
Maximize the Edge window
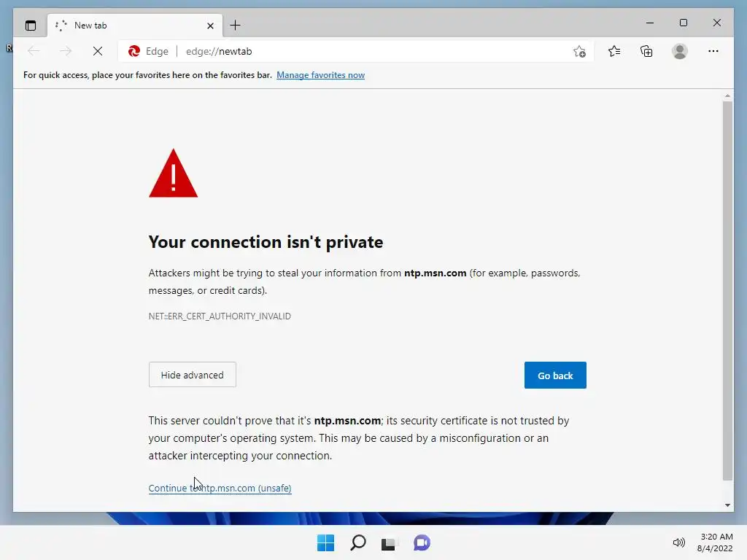[x=683, y=23]
